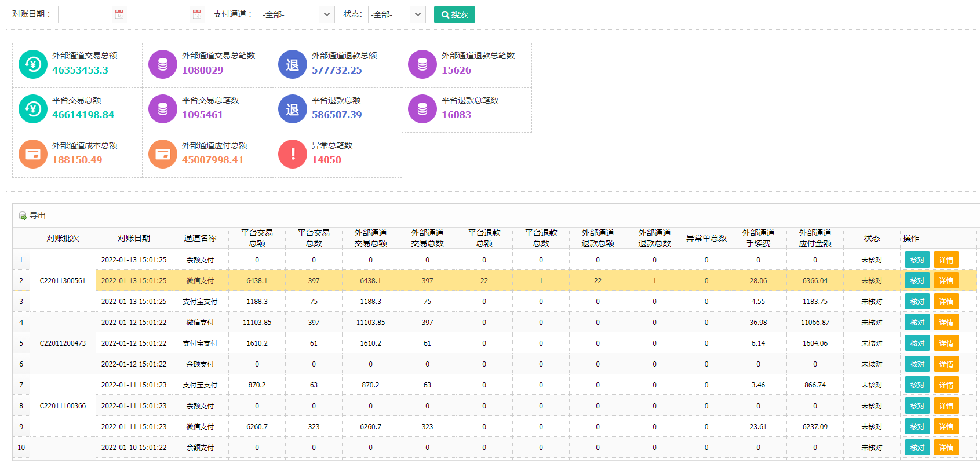Click the 平台交易总笔数 purple coin icon
980x461 pixels.
click(163, 109)
